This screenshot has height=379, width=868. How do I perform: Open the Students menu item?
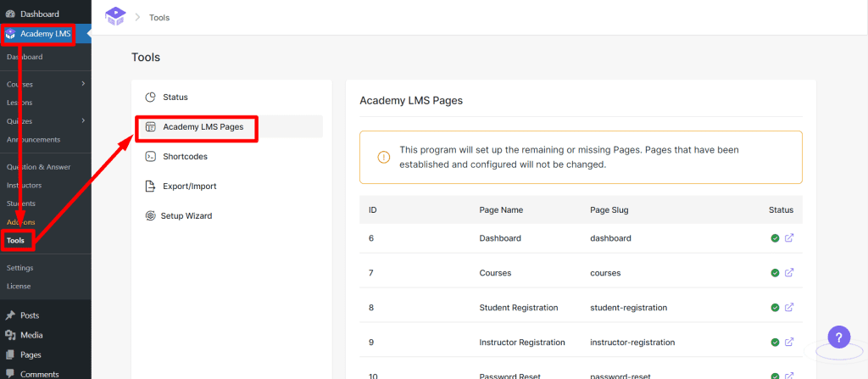tap(21, 203)
